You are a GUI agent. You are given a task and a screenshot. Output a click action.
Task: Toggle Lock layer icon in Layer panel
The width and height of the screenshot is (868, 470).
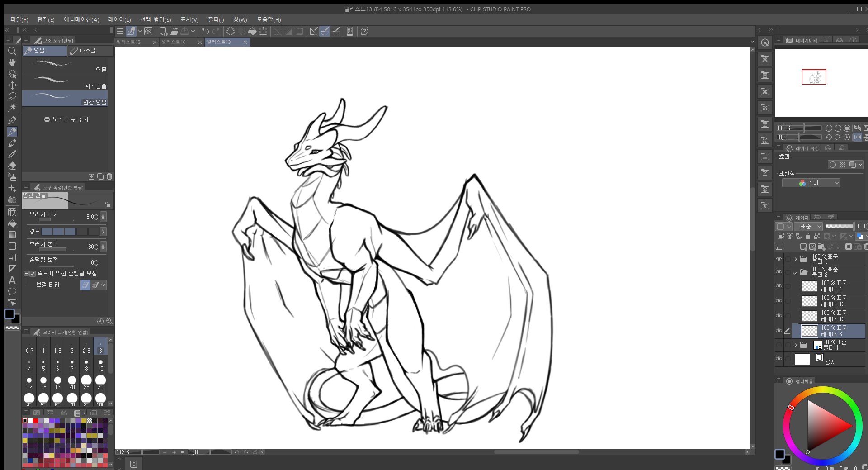pyautogui.click(x=808, y=236)
